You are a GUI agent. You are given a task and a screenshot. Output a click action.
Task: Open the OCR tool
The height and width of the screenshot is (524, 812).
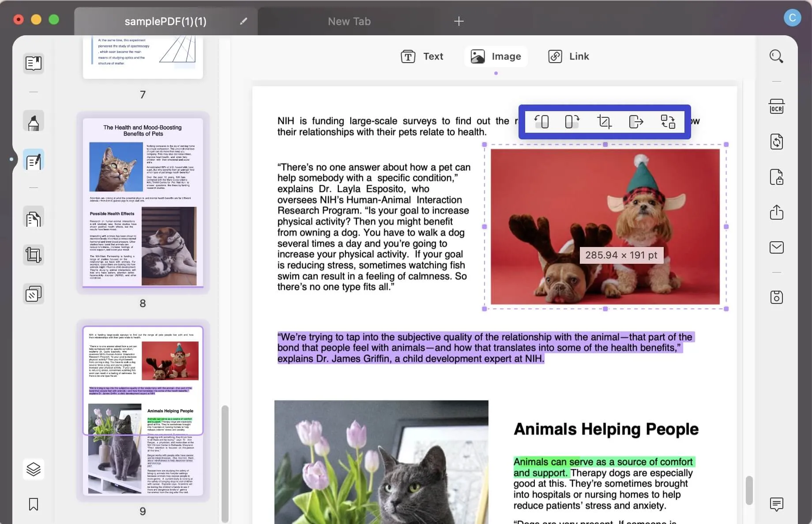(x=776, y=107)
